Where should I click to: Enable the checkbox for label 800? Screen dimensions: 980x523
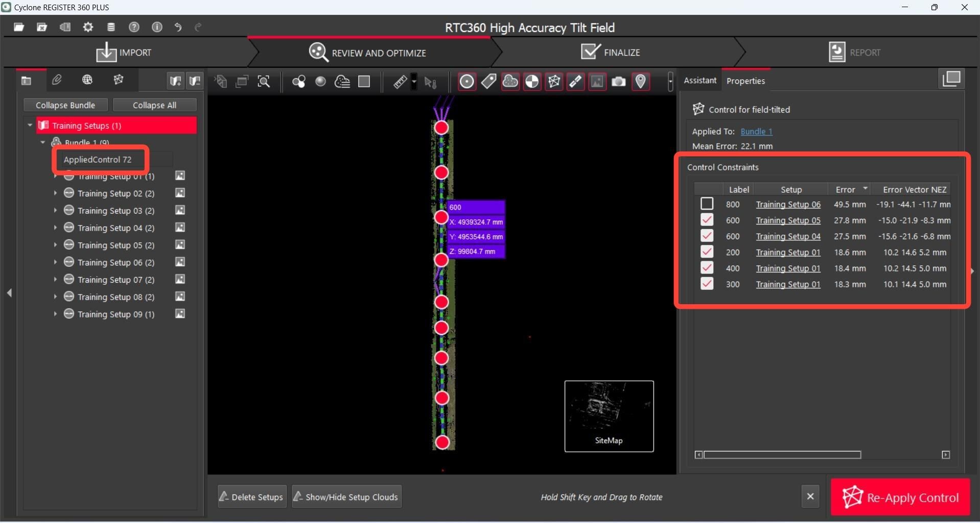click(707, 204)
